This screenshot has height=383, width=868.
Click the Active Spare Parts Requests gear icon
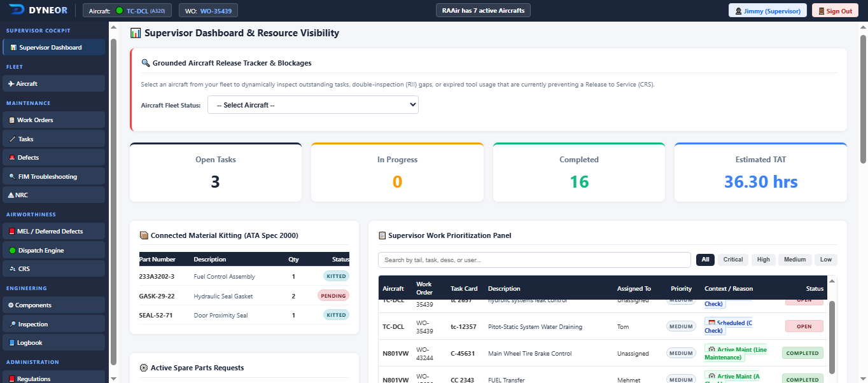tap(144, 368)
